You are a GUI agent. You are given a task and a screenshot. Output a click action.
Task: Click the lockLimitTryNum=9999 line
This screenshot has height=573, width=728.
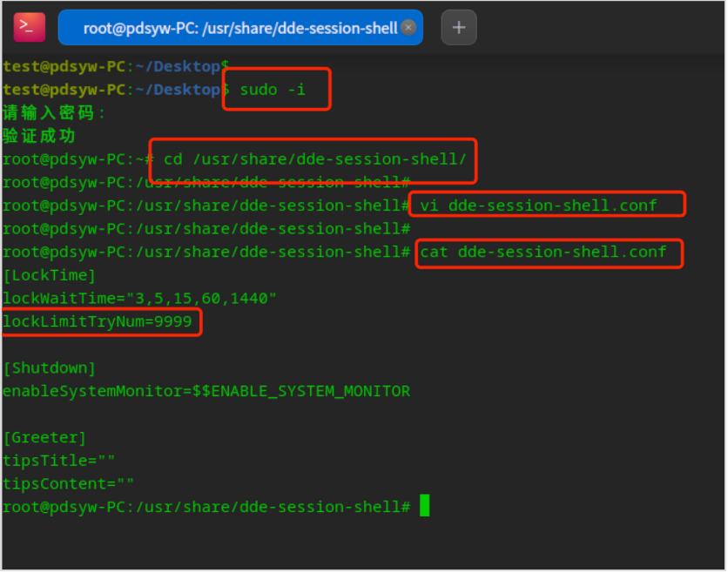tap(97, 321)
